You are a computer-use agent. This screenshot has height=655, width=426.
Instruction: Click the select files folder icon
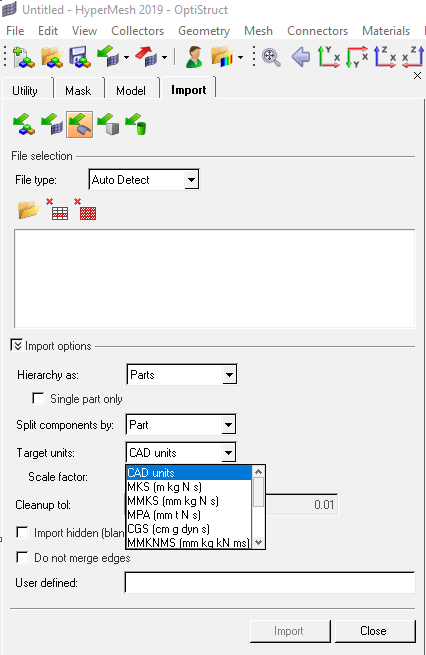coord(28,210)
